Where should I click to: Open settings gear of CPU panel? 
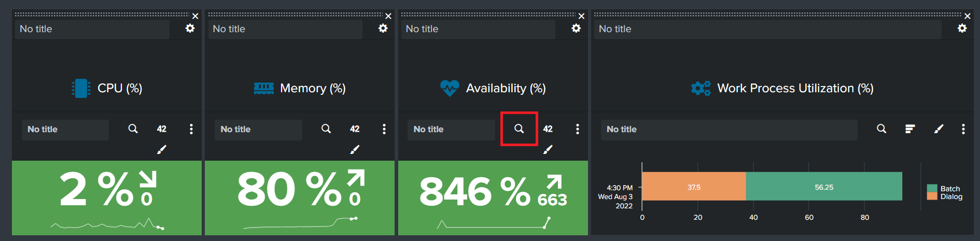tap(190, 29)
